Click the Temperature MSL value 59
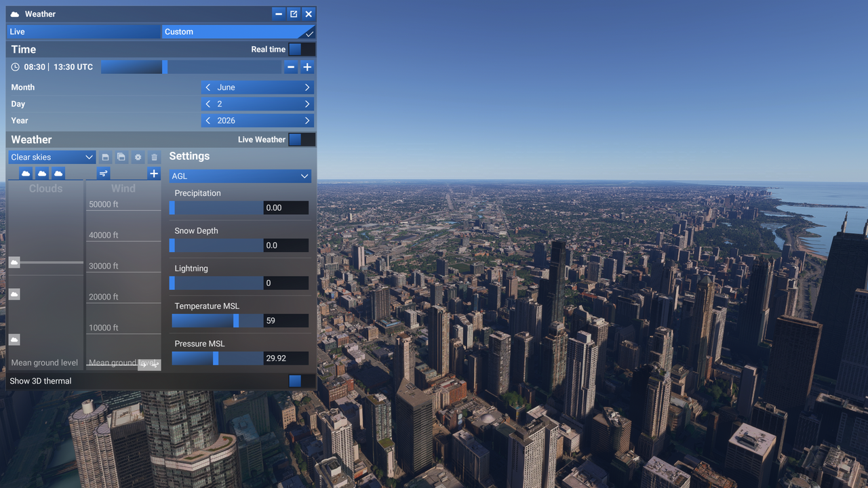The image size is (868, 488). click(286, 321)
